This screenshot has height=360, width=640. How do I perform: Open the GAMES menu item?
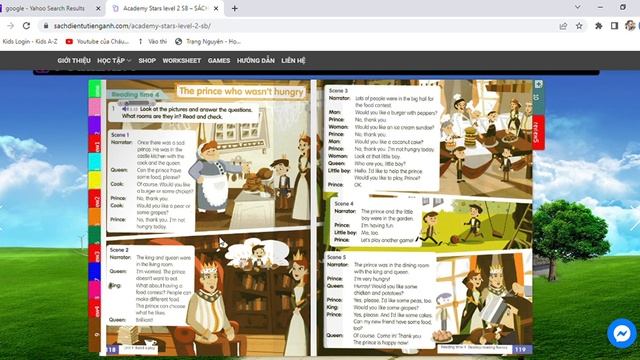tap(219, 60)
